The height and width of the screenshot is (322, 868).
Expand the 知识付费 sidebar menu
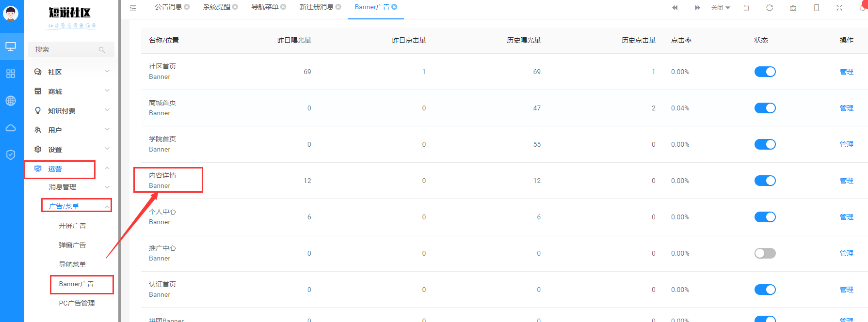coord(71,110)
